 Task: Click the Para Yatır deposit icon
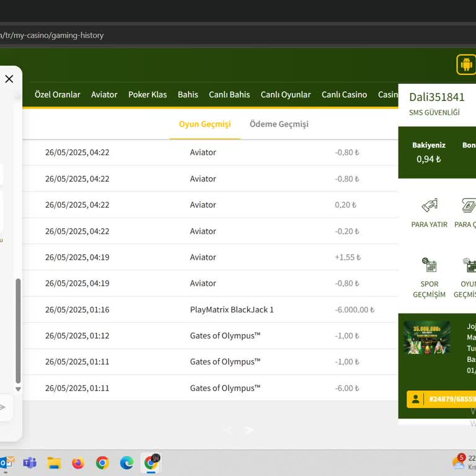429,206
